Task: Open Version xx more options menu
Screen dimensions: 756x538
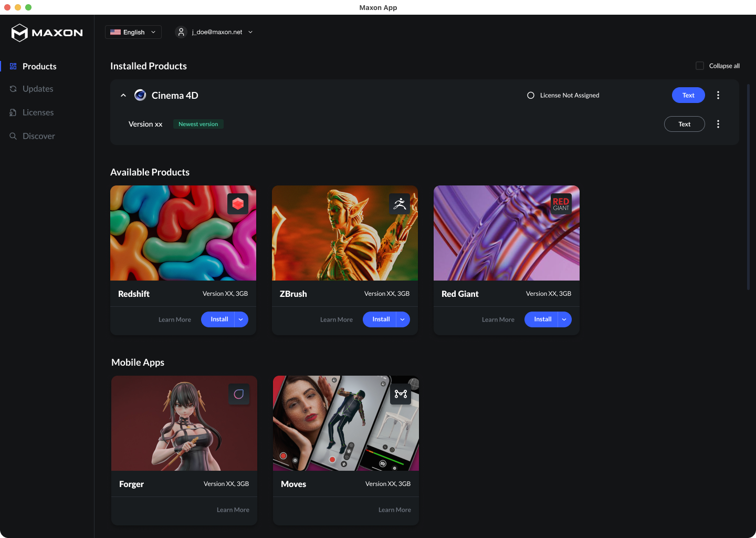Action: [x=718, y=124]
